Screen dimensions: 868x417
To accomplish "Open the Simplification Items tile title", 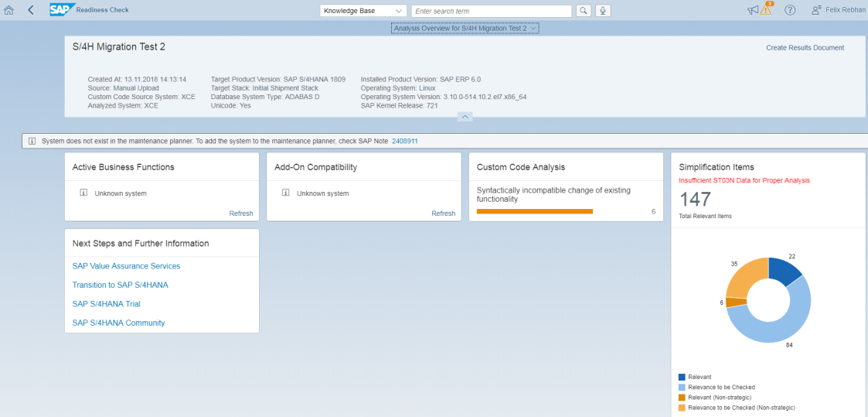I will click(x=717, y=167).
